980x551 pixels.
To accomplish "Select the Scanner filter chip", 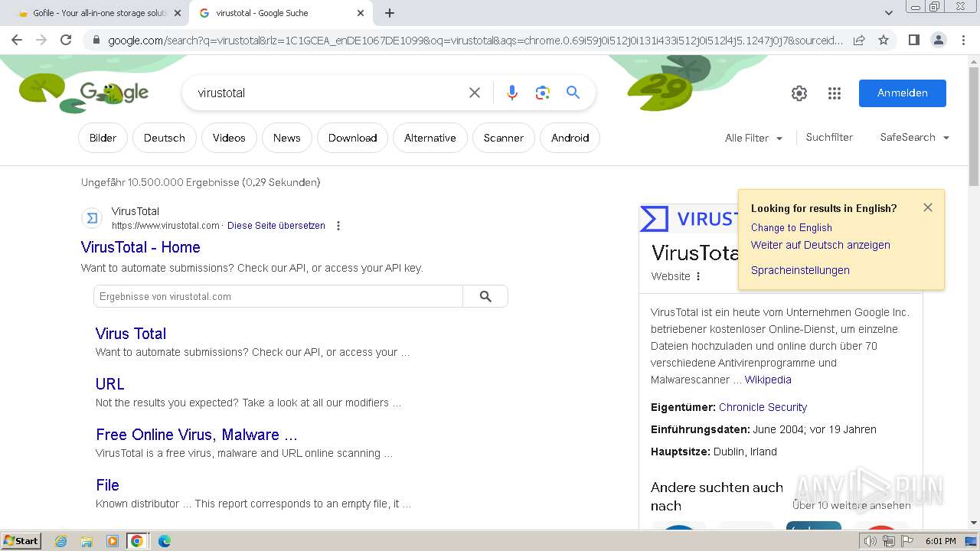I will [504, 138].
